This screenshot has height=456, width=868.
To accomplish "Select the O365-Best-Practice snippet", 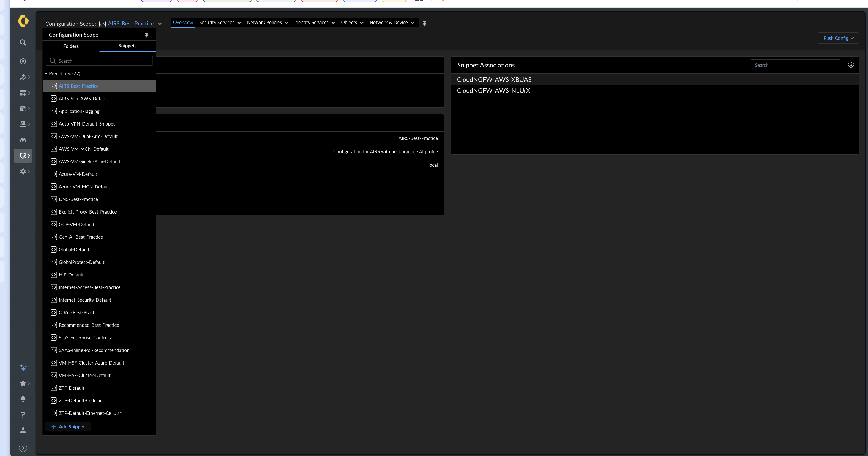I will coord(100,312).
